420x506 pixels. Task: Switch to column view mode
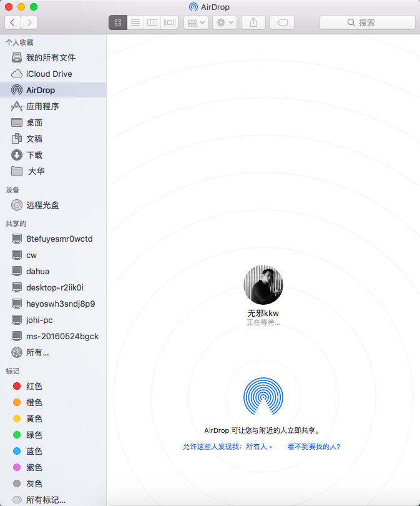152,22
